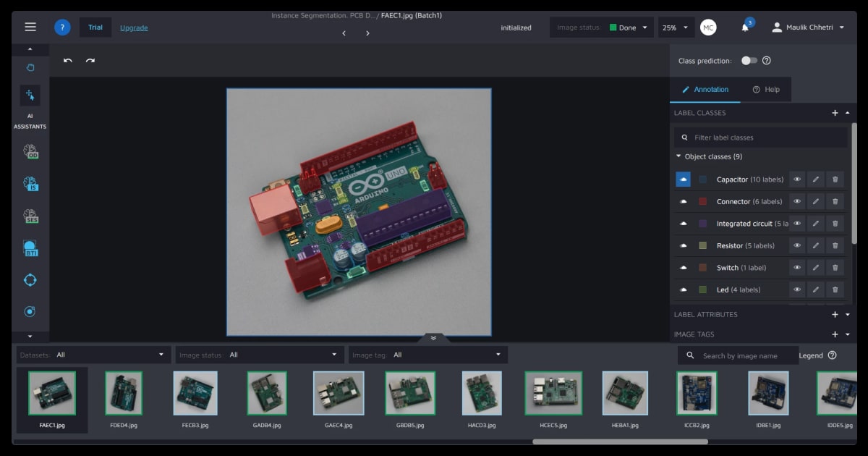Switch to the Annotation tab
The height and width of the screenshot is (456, 868).
(x=705, y=90)
